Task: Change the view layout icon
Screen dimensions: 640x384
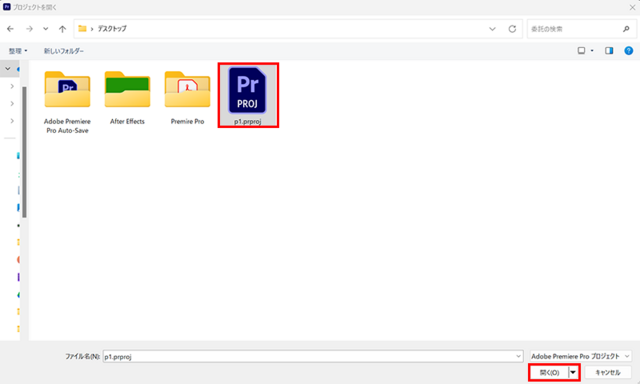Action: [x=581, y=51]
